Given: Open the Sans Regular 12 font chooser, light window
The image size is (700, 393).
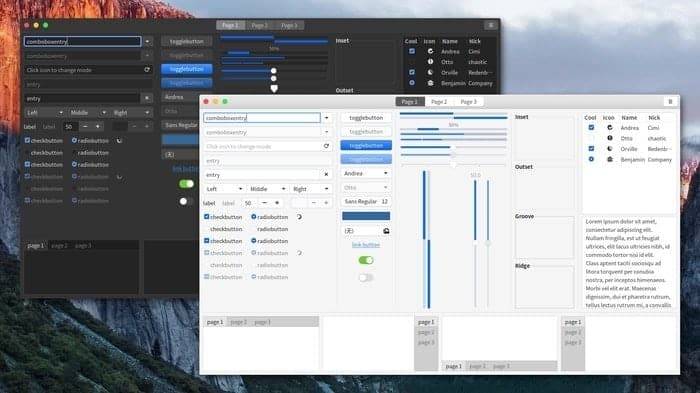Looking at the screenshot, I should coord(366,201).
